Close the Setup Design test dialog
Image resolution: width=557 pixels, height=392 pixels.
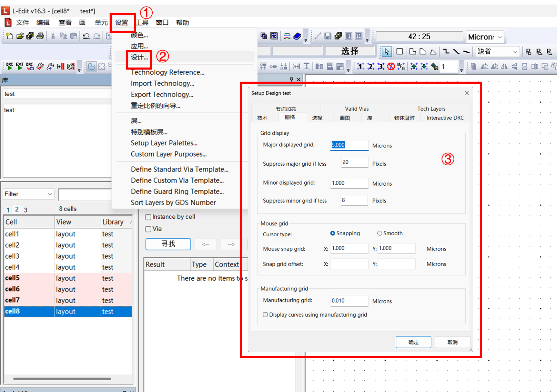tap(467, 93)
